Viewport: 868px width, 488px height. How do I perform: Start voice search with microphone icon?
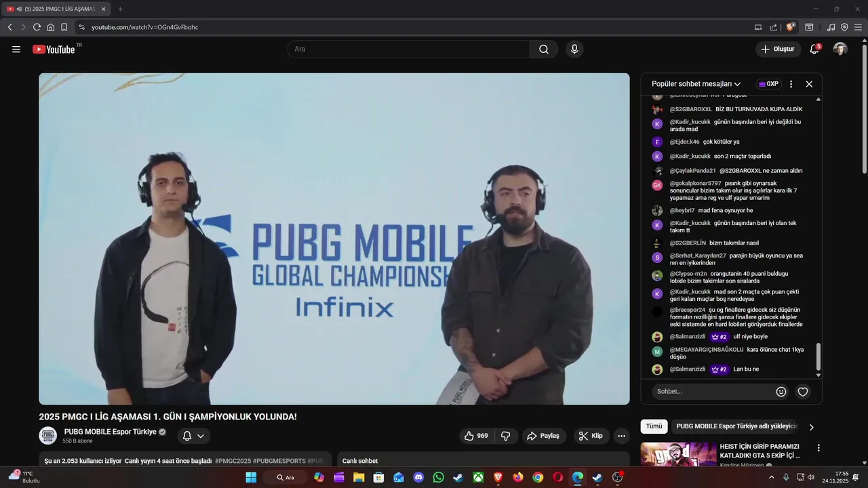[x=574, y=49]
